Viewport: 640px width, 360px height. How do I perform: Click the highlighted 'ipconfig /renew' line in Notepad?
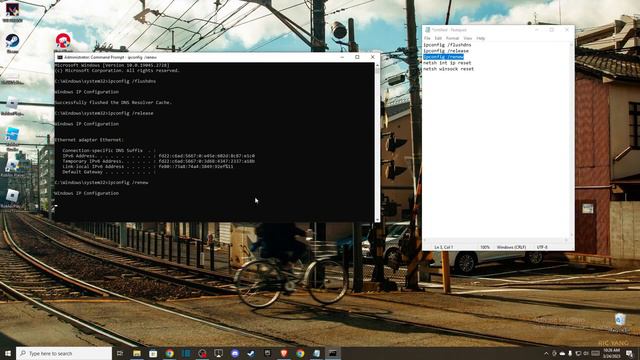tap(443, 57)
